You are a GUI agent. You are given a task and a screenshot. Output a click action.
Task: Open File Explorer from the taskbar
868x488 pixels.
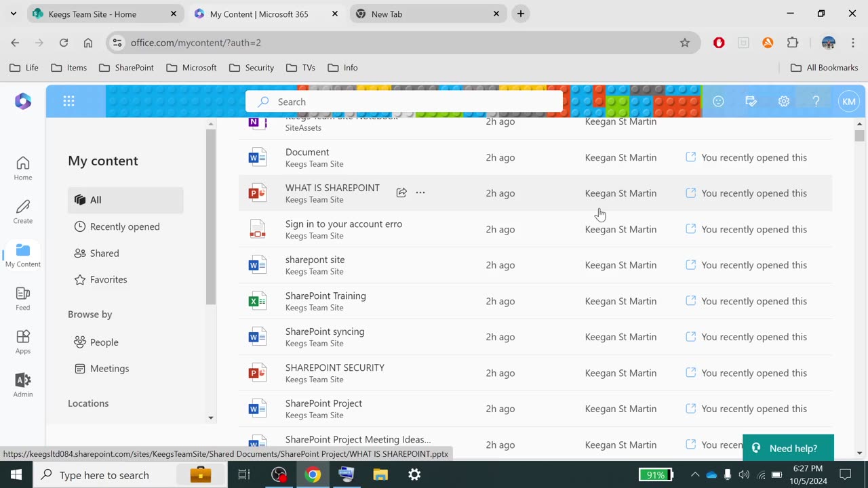tap(380, 474)
